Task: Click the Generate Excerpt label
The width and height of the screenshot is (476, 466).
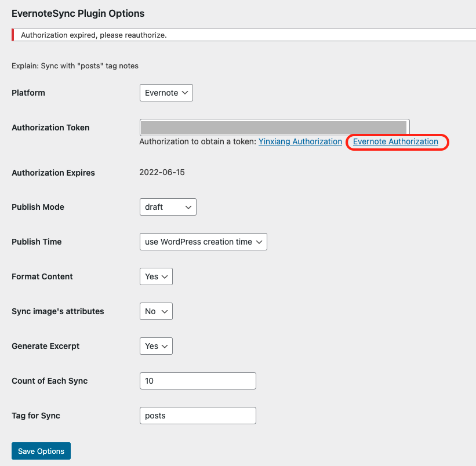Action: 46,346
